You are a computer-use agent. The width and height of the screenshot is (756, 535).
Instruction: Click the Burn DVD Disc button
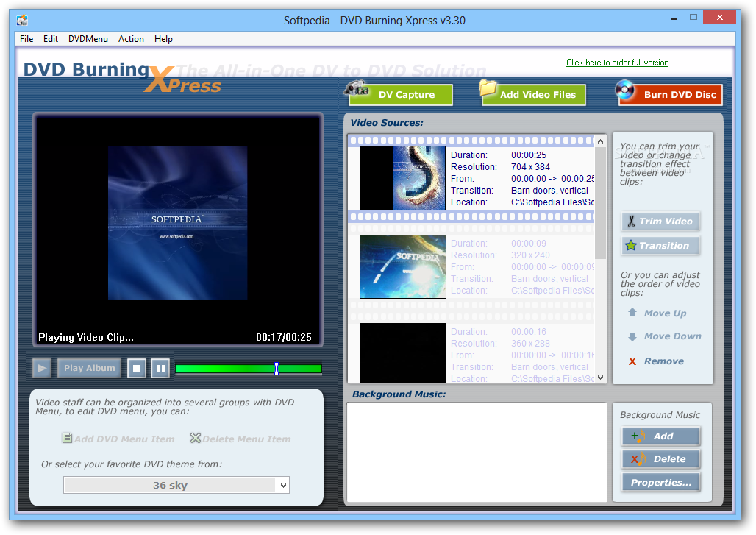point(669,94)
